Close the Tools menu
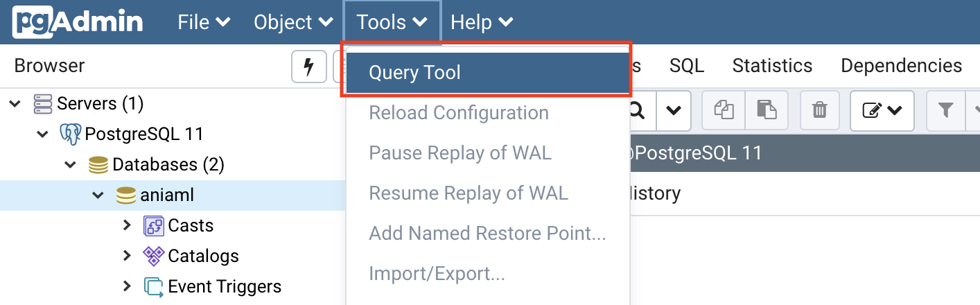 [392, 22]
